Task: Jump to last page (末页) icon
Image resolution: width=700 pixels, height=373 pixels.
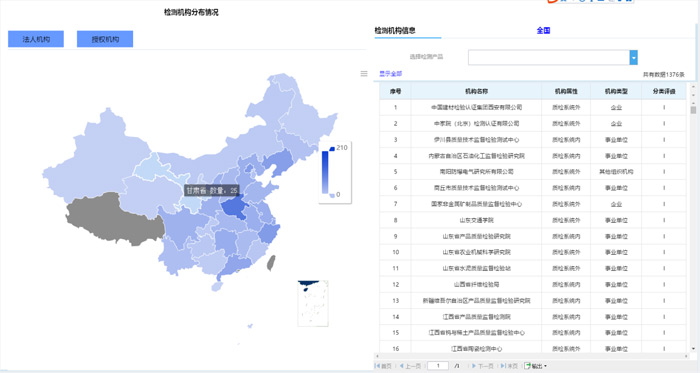Action: coord(503,366)
